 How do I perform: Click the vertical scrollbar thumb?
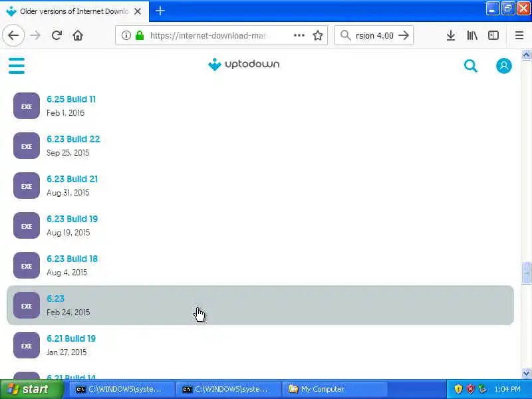pyautogui.click(x=526, y=273)
